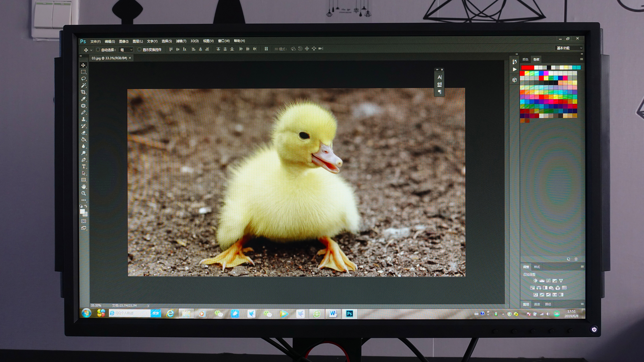The width and height of the screenshot is (644, 362).
Task: Switch to the 通道 tab
Action: tap(537, 304)
